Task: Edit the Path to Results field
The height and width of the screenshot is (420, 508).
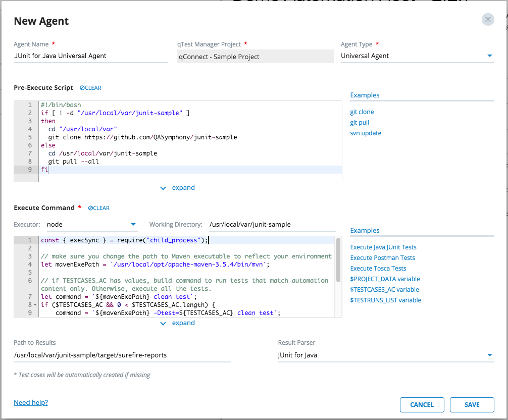Action: coord(122,355)
